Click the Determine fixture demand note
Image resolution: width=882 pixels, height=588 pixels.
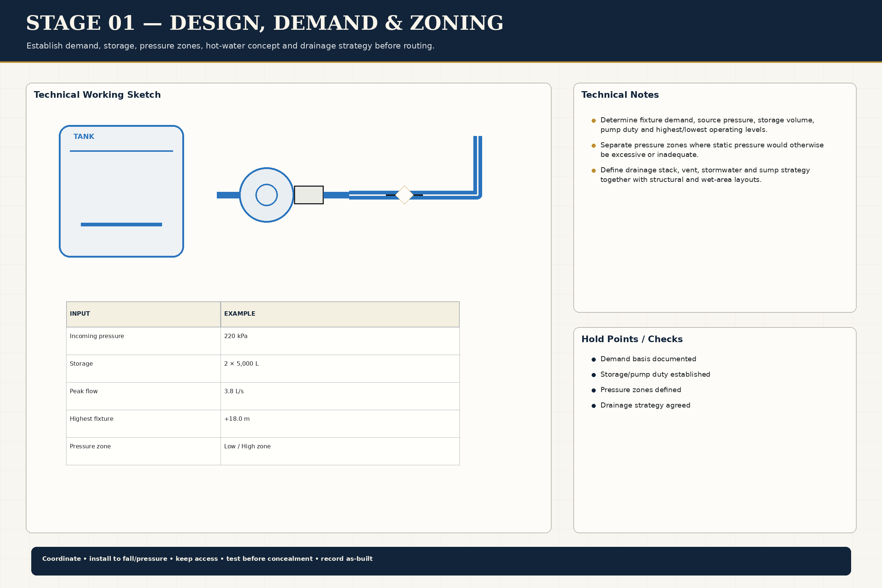707,125
